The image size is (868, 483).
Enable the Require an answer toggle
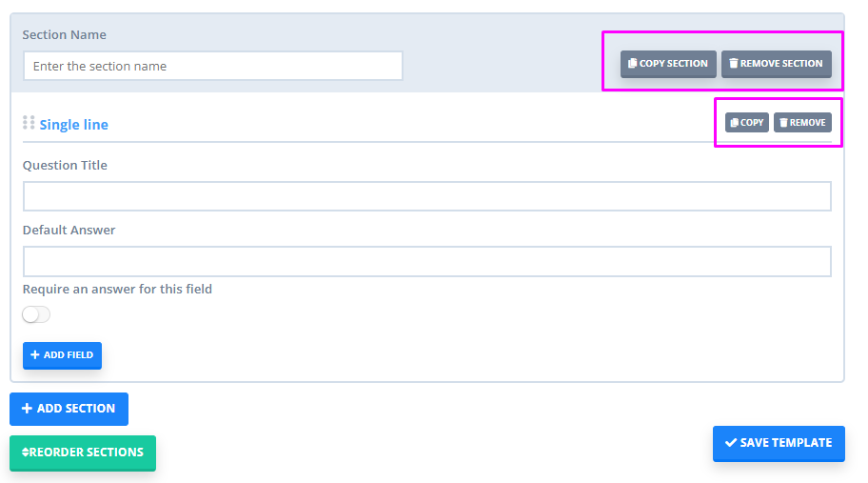tap(36, 315)
